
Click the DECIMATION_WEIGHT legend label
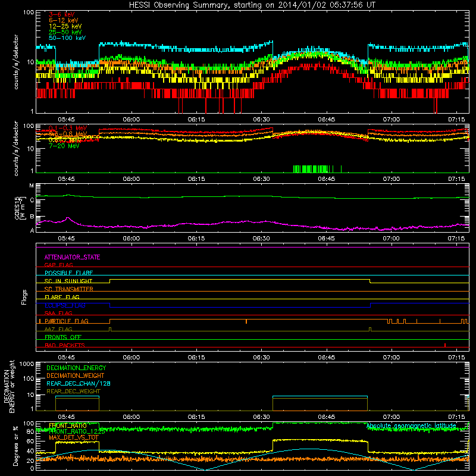[76, 375]
